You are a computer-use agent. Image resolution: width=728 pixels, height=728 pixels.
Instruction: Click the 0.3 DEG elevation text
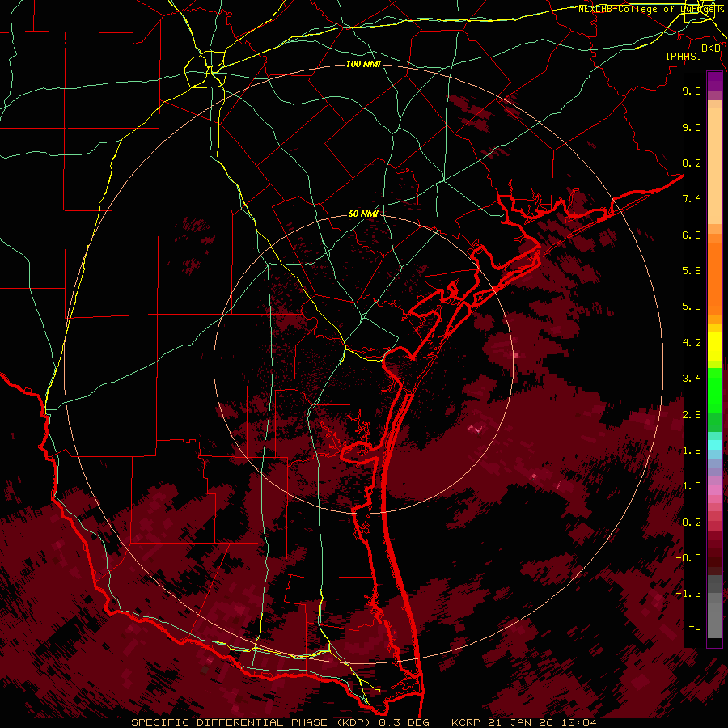coord(404,722)
